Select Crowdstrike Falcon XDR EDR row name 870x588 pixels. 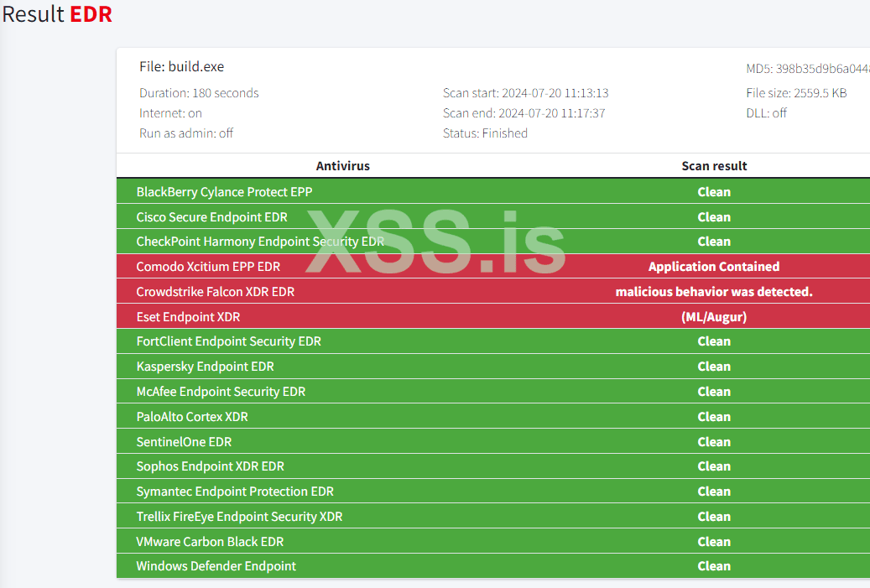[216, 292]
